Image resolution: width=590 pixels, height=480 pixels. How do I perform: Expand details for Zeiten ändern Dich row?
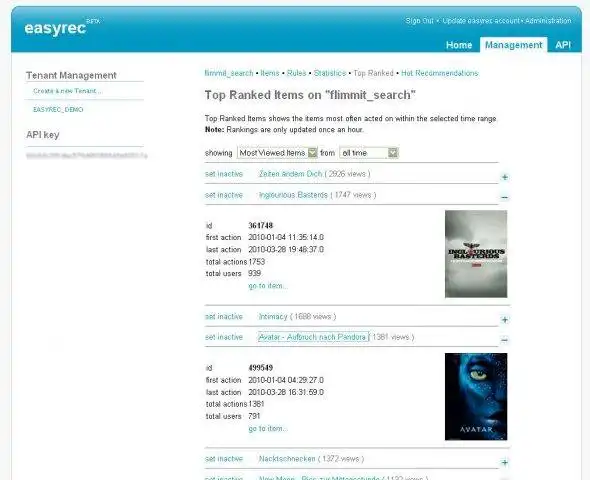click(505, 177)
